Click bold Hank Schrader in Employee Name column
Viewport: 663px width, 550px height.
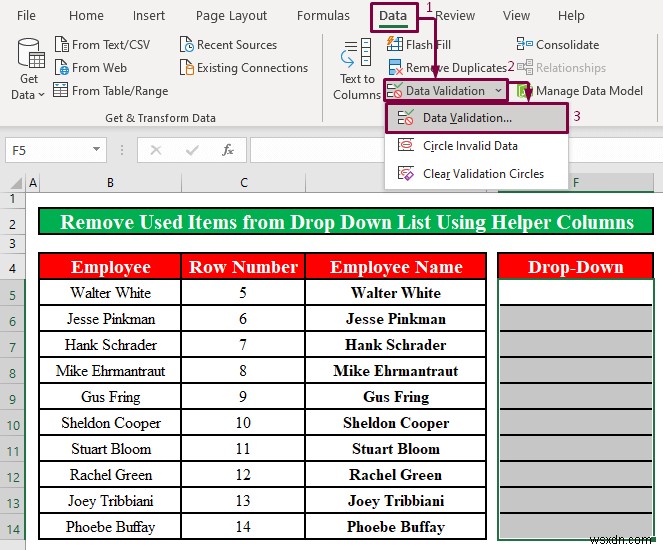[396, 345]
